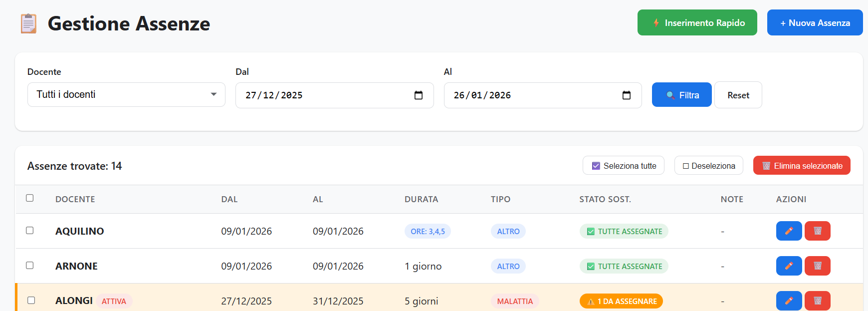Tick the checkbox for ARNONE row
Image resolution: width=868 pixels, height=311 pixels.
30,266
